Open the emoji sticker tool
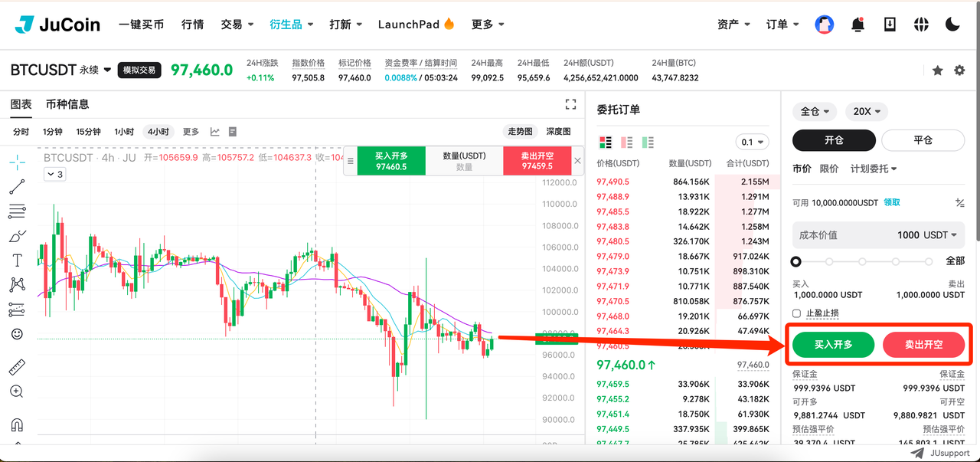This screenshot has width=980, height=462. (x=17, y=334)
